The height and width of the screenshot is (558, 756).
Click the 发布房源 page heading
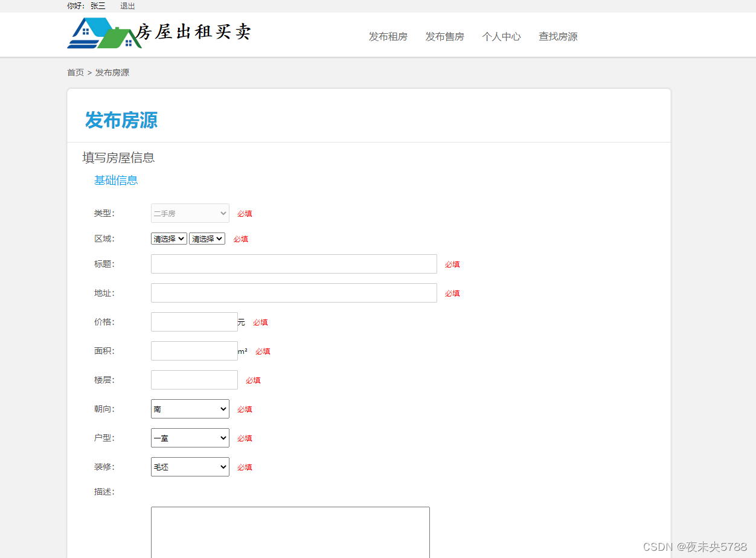pyautogui.click(x=121, y=120)
